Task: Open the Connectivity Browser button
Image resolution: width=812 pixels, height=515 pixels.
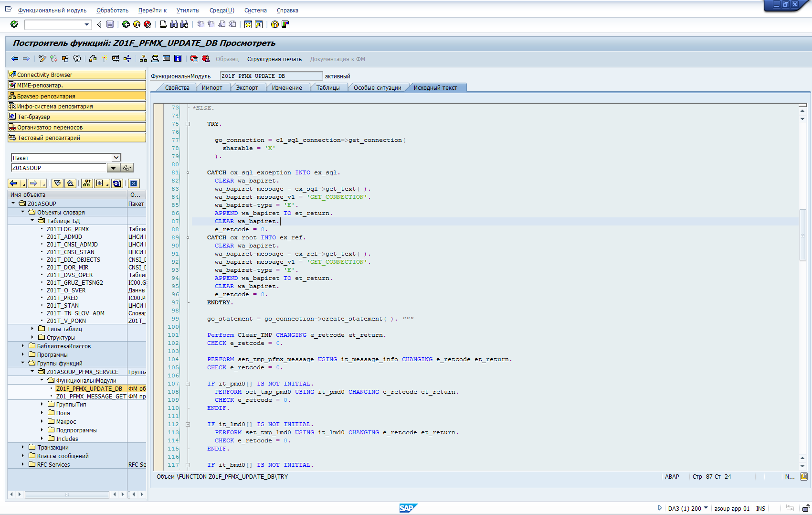Action: pos(77,75)
